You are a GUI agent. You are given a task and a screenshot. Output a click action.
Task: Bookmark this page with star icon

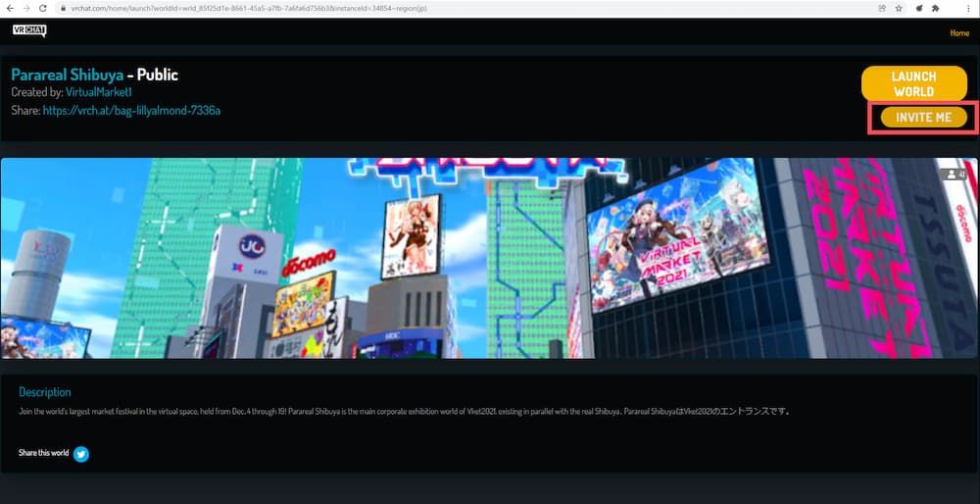[899, 9]
